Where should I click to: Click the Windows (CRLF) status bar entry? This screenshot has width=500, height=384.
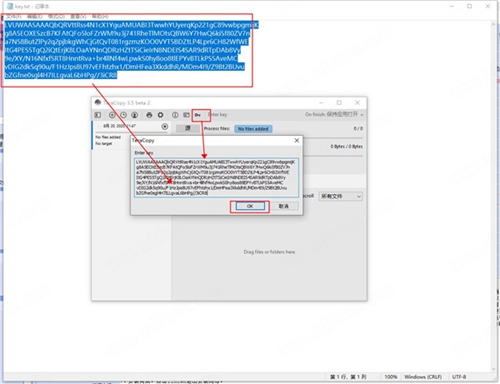coord(423,377)
